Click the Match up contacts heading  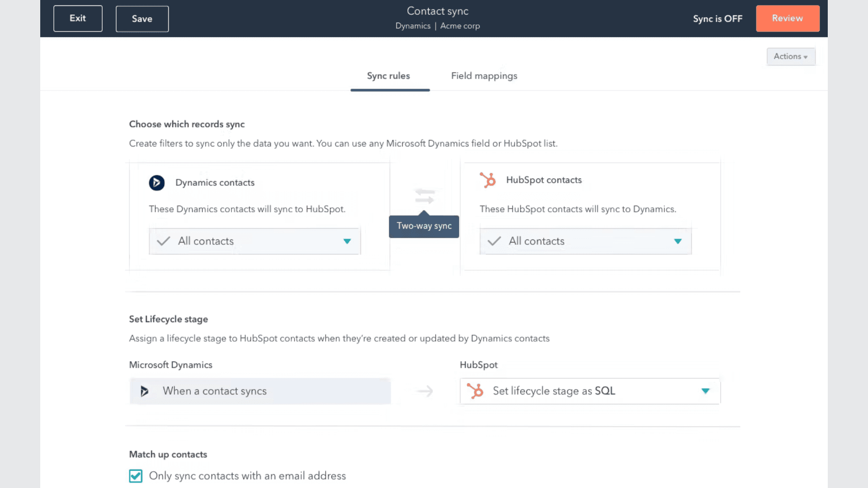(168, 455)
